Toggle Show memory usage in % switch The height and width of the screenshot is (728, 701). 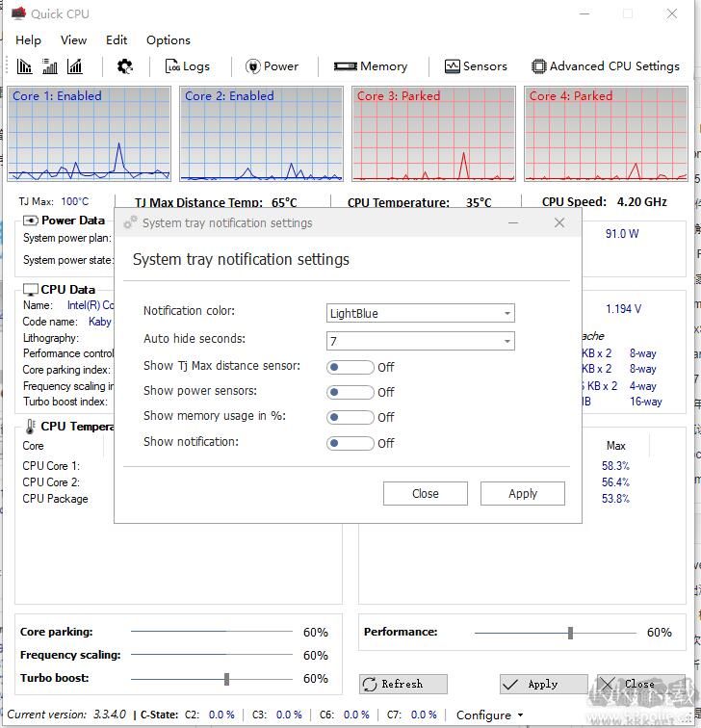(x=350, y=417)
